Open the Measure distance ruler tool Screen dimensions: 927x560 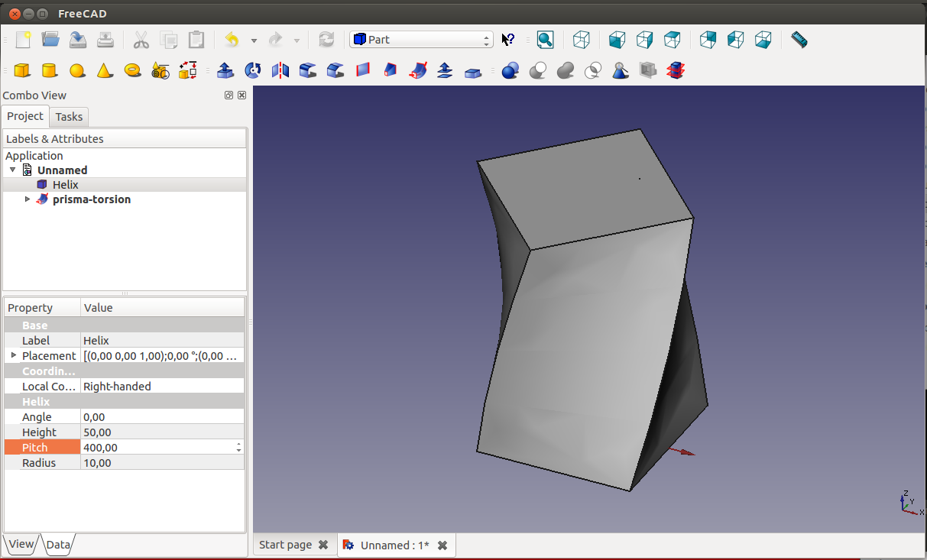pyautogui.click(x=799, y=40)
